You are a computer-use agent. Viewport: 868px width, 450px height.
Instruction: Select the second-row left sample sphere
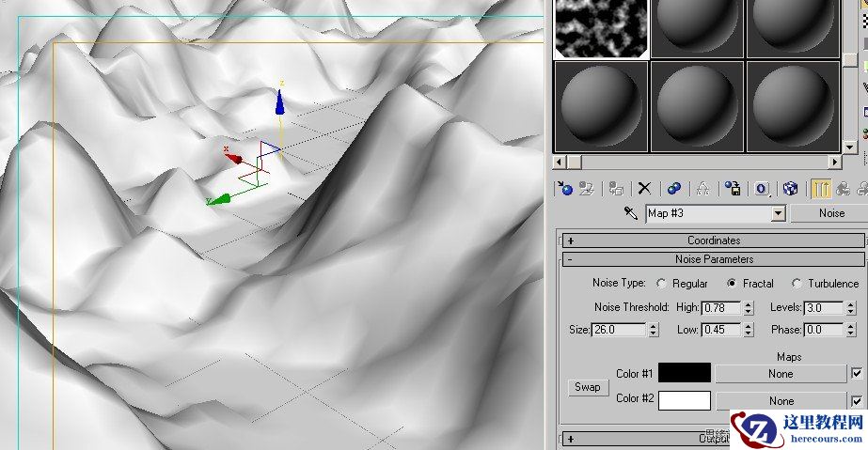pos(601,106)
